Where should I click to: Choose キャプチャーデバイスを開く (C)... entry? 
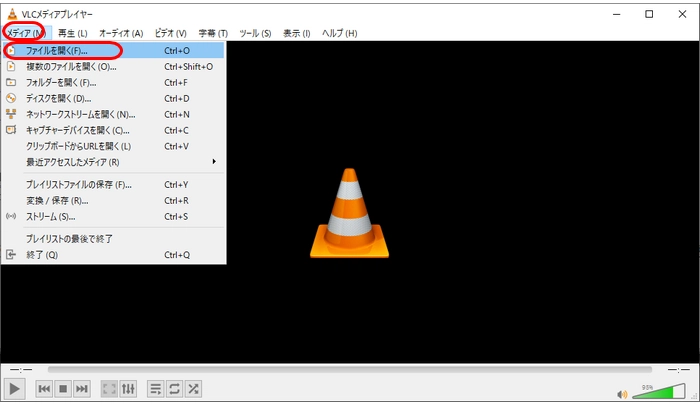pos(113,130)
